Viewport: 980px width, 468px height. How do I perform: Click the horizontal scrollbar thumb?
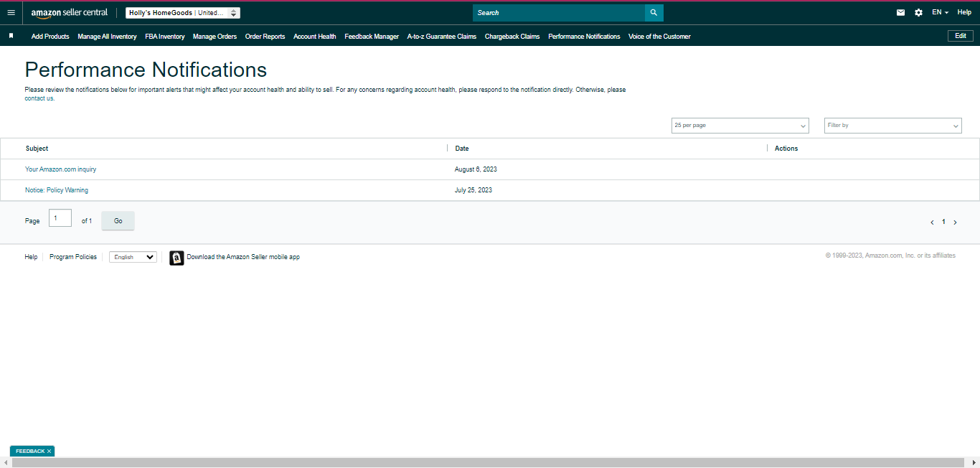(486, 463)
